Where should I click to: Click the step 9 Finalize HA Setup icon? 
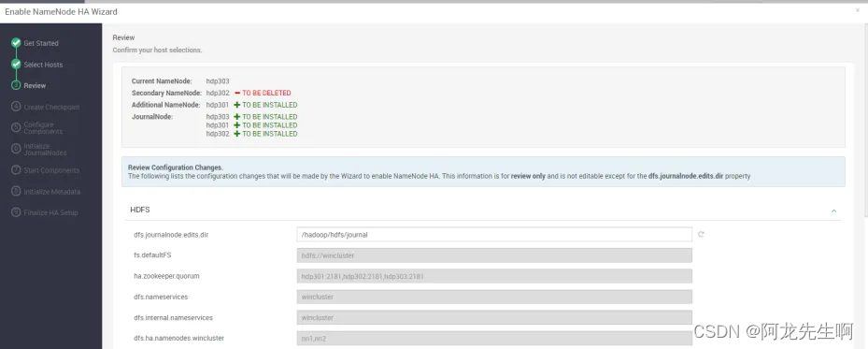tap(16, 212)
